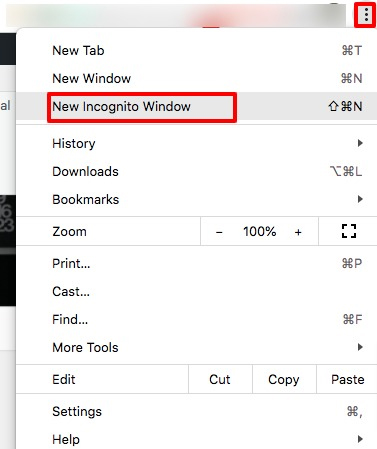This screenshot has height=449, width=377.
Task: Click the Cut button
Action: (x=220, y=379)
